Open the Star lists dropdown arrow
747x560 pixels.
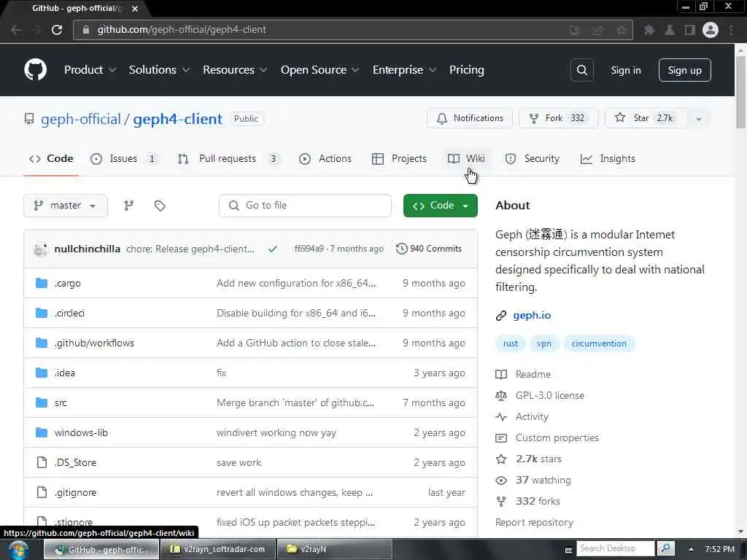698,119
